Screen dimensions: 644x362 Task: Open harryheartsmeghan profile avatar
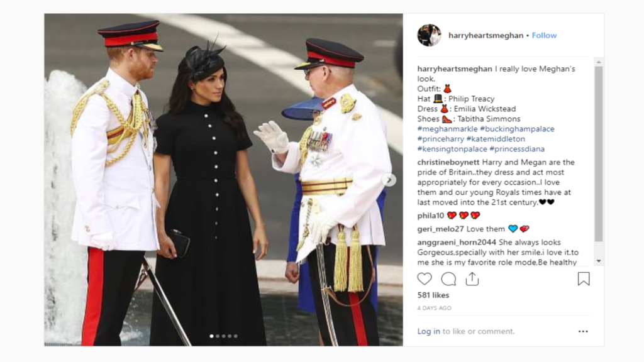click(x=429, y=35)
